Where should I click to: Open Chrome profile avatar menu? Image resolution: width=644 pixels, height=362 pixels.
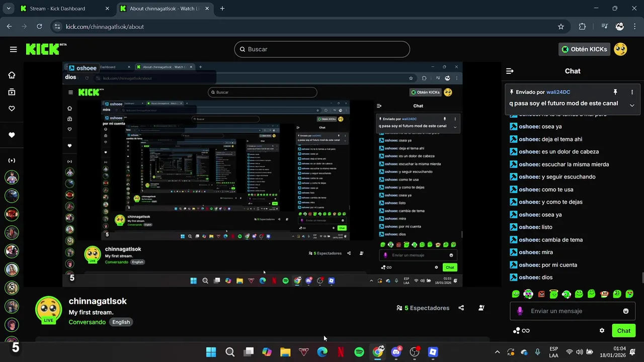[620, 27]
